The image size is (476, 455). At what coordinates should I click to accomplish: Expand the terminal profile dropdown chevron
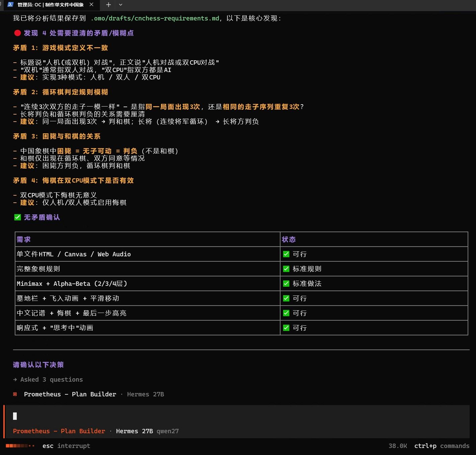[121, 5]
